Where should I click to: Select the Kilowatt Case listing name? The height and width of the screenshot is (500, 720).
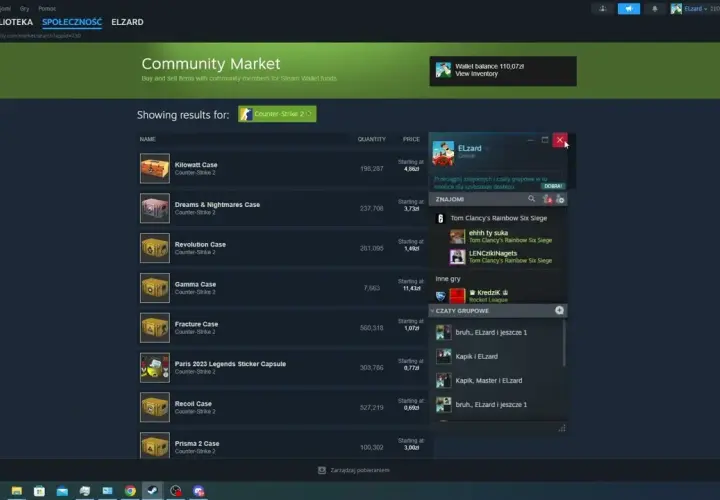[x=196, y=165]
